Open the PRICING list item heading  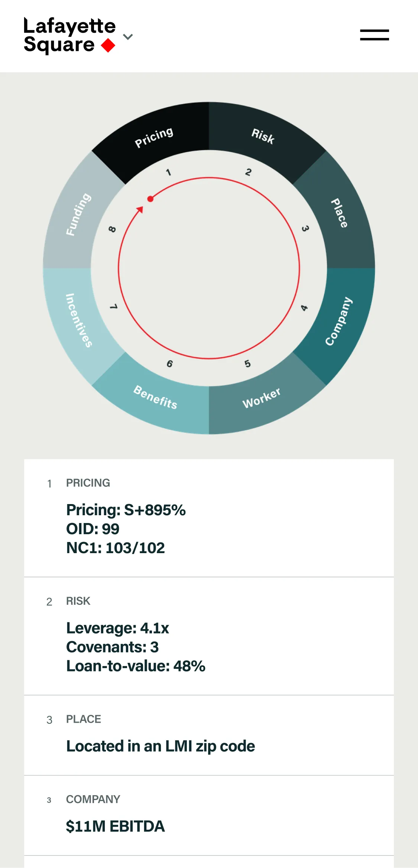[x=88, y=483]
